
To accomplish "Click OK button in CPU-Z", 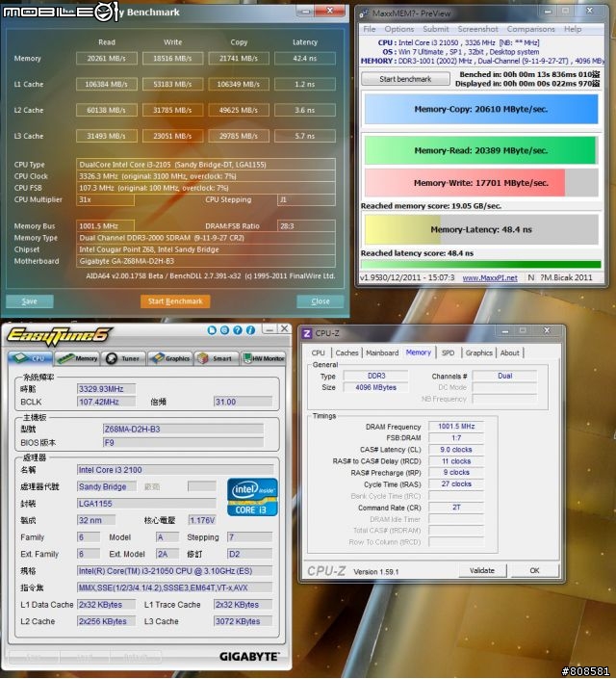I will tap(534, 570).
